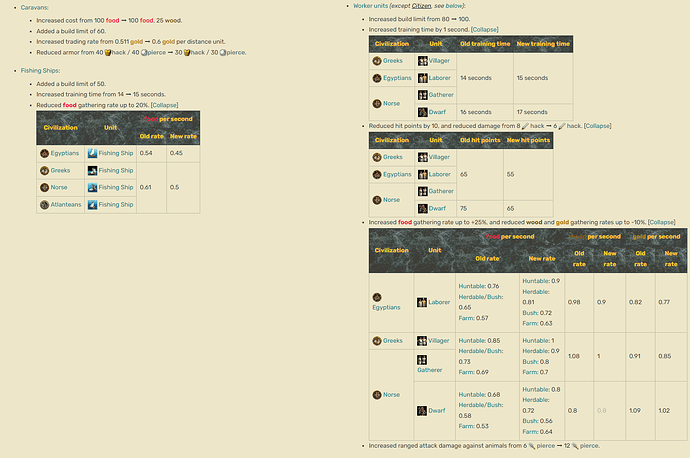This screenshot has height=458, width=690.
Task: Click Laborer unit icon in gathering rates table
Action: pyautogui.click(x=422, y=302)
